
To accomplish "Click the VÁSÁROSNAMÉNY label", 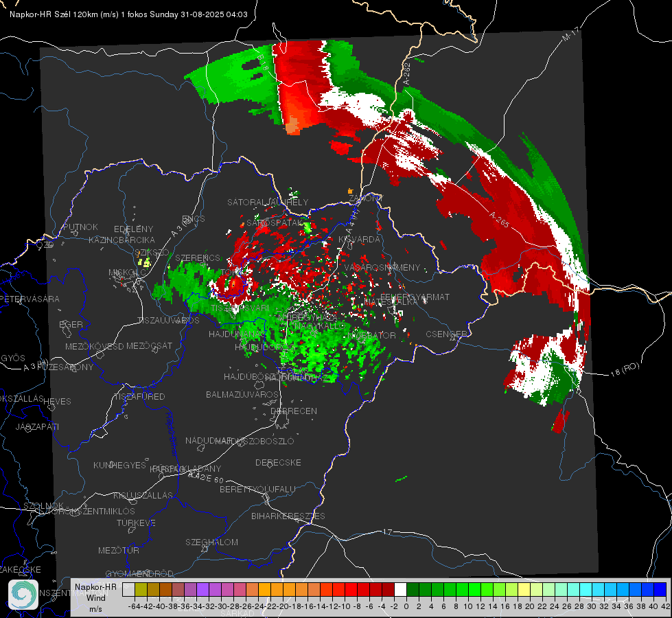I will [x=382, y=268].
